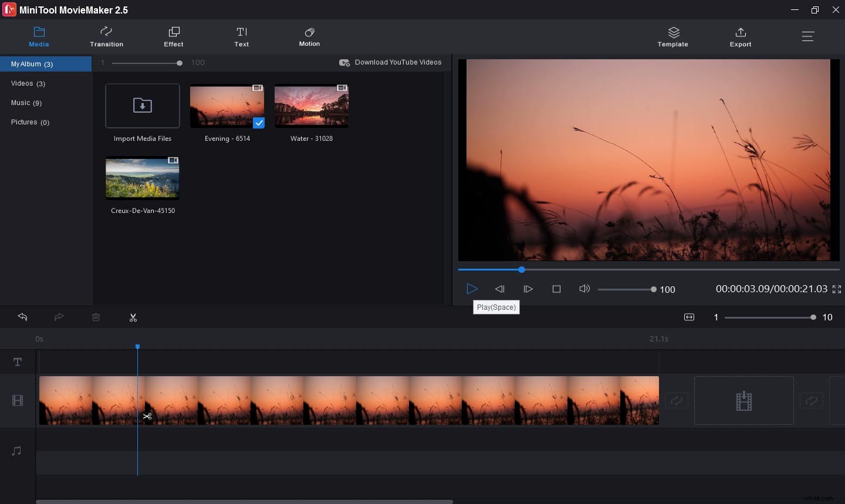This screenshot has height=504, width=845.
Task: Toggle the checkmark on Evening - 6514
Action: click(x=259, y=123)
